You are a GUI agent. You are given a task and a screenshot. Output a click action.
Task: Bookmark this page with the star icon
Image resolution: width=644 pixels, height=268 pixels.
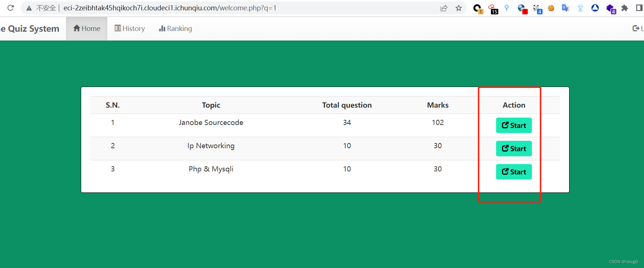[458, 8]
